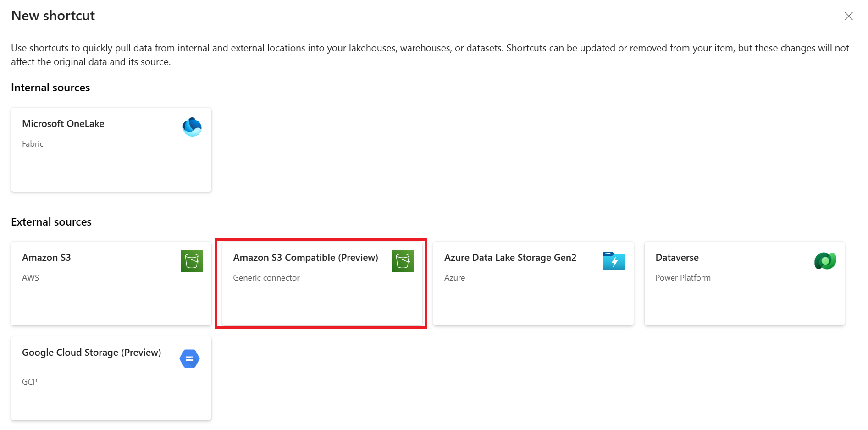
Task: Click the Microsoft OneLake logo icon
Action: (192, 127)
